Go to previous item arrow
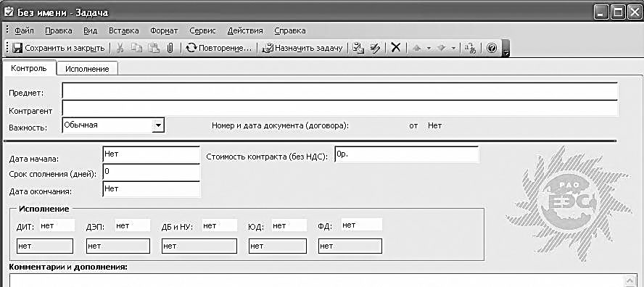The height and width of the screenshot is (287, 644). (416, 48)
